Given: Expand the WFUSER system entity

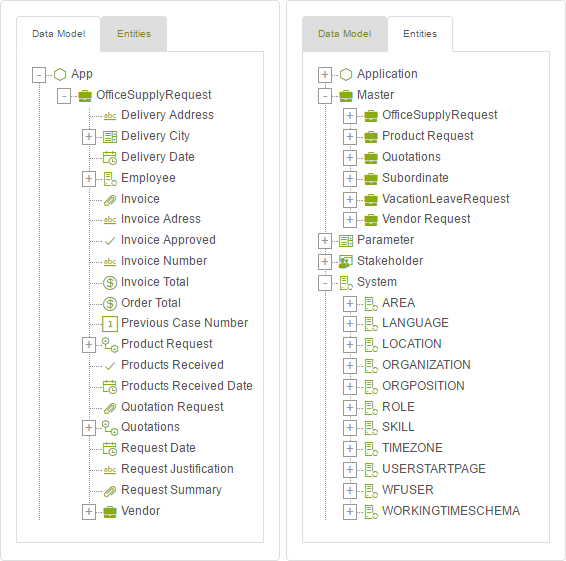Looking at the screenshot, I should tap(350, 491).
